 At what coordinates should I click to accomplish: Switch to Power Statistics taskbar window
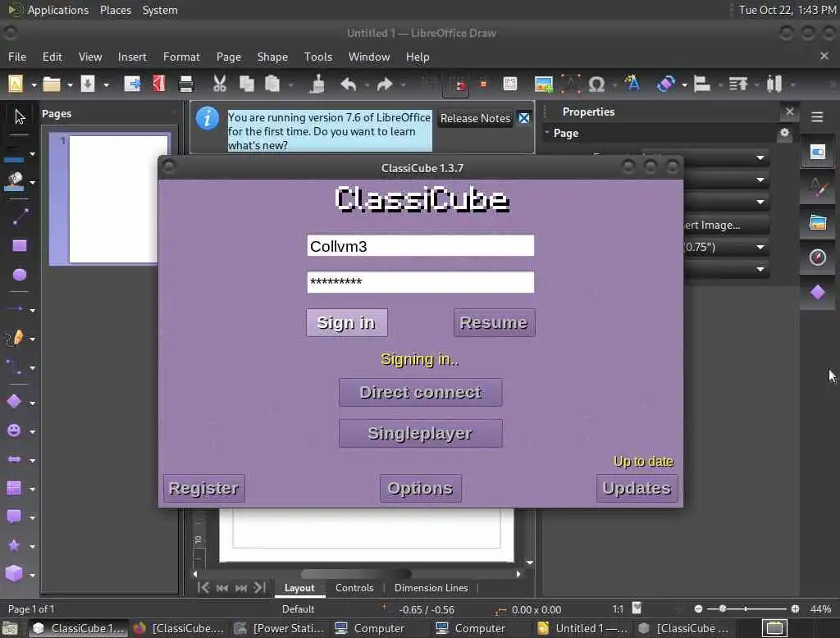pos(280,628)
